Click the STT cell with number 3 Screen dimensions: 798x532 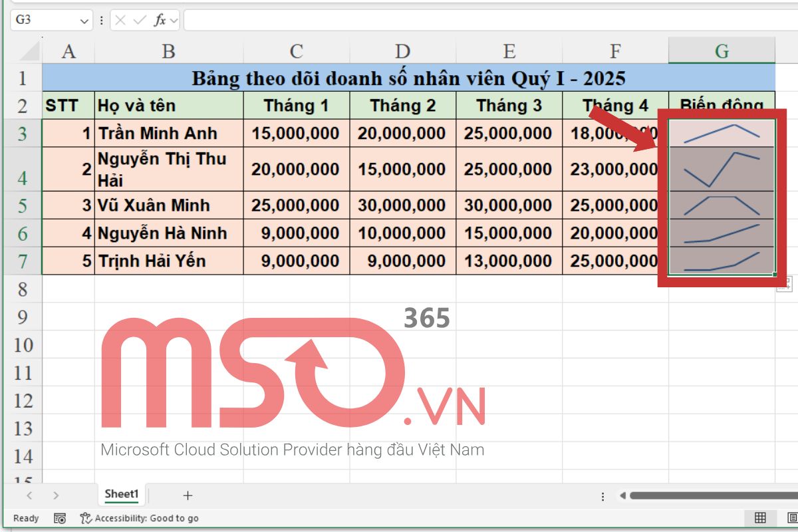pos(68,205)
